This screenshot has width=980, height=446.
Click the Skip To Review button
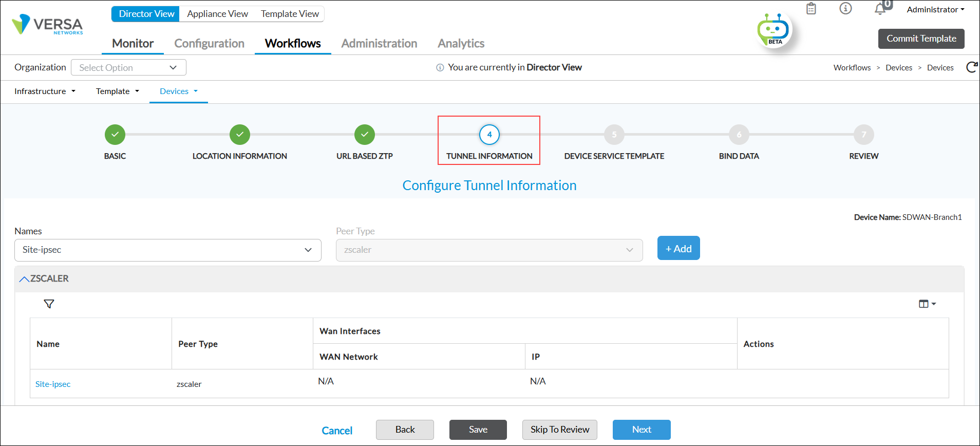click(559, 430)
